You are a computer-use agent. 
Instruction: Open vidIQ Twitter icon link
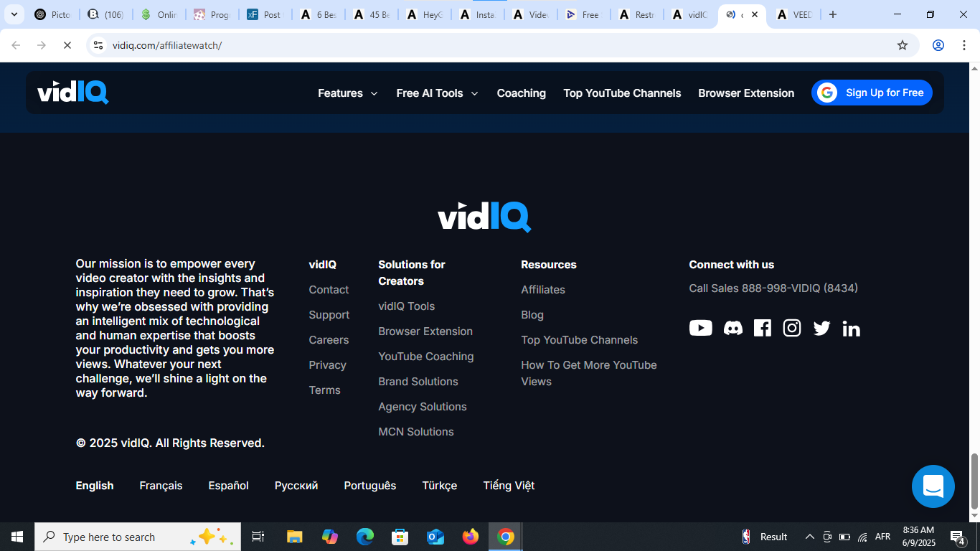pos(821,329)
